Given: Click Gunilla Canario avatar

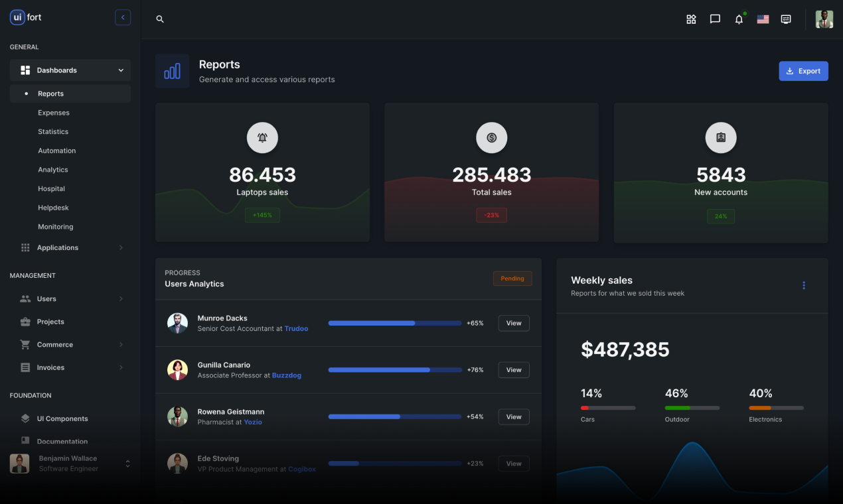Looking at the screenshot, I should [177, 370].
